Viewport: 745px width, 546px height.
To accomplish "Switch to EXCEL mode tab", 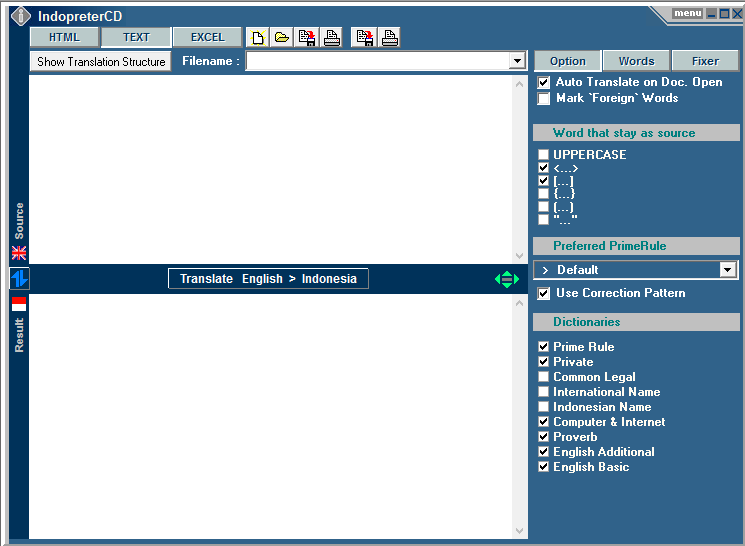I will pos(208,37).
